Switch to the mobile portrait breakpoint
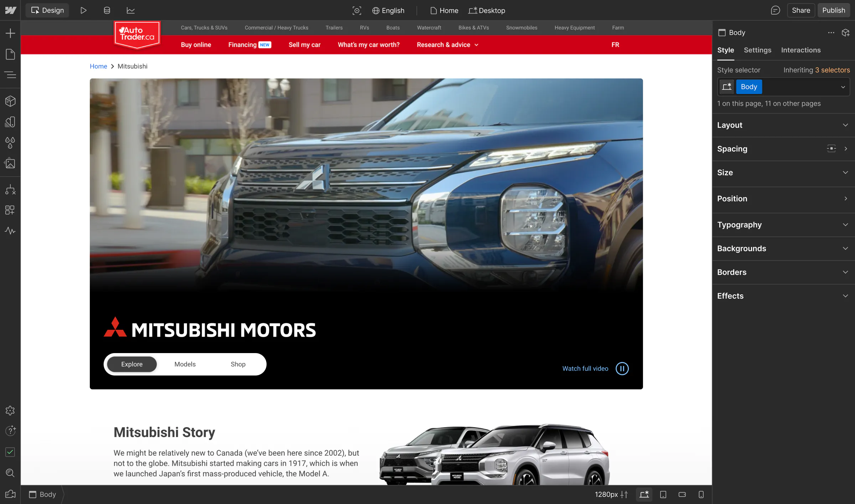Viewport: 855px width, 504px height. [701, 494]
